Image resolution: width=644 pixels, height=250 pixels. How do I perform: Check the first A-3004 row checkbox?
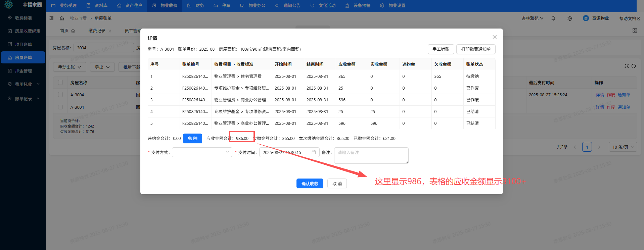click(60, 95)
